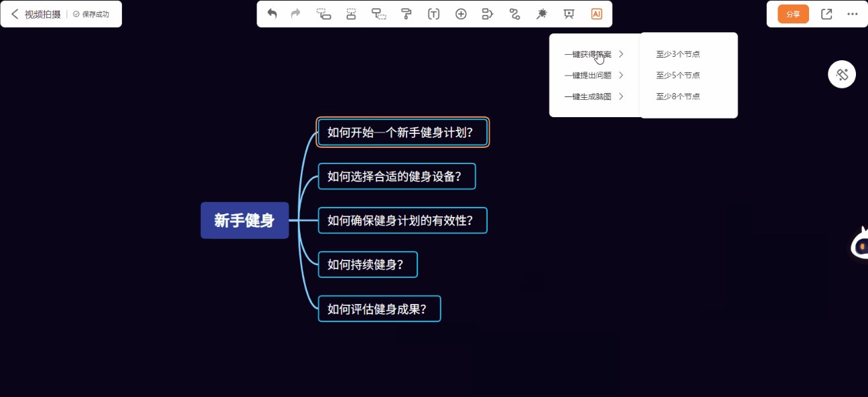This screenshot has width=868, height=397.
Task: Click the 保存成功 save status
Action: tap(91, 14)
